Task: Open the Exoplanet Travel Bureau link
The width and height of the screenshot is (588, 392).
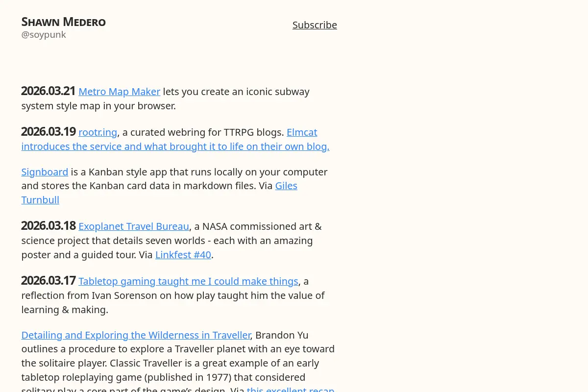Action: (134, 226)
